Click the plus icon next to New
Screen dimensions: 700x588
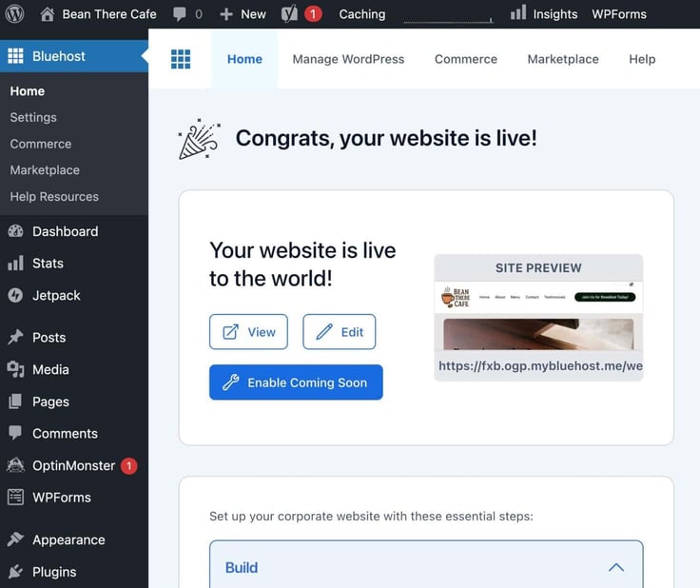226,14
